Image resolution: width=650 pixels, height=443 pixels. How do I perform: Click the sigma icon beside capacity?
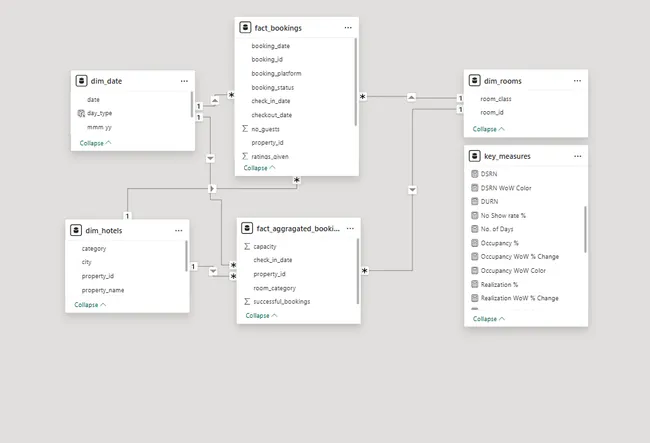tap(247, 246)
